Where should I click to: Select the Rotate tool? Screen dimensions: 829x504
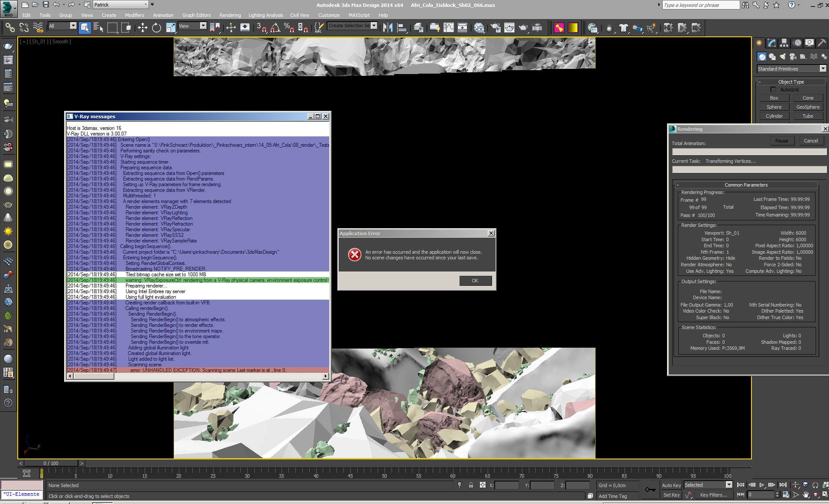coord(156,28)
